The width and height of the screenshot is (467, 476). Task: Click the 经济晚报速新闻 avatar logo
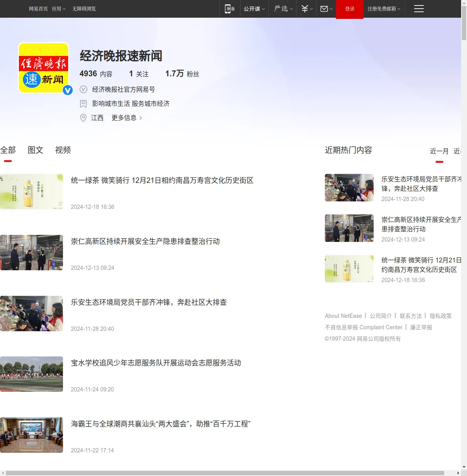click(44, 68)
